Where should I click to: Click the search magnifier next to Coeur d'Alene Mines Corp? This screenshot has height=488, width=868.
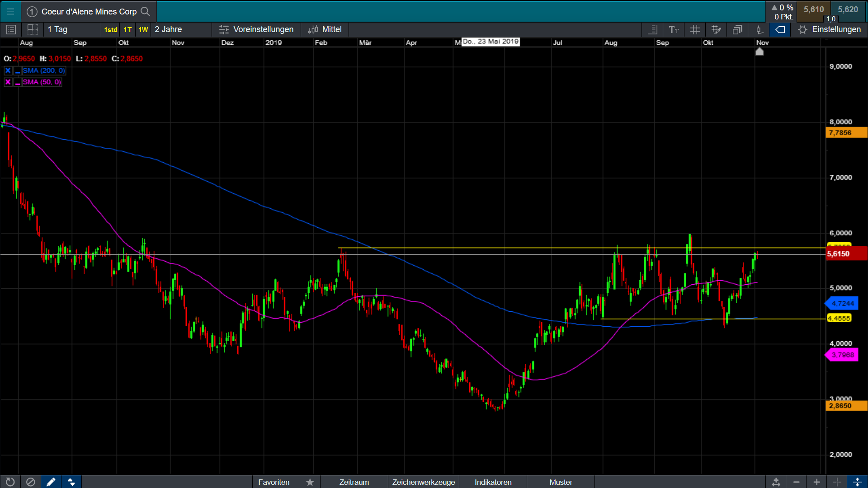coord(145,11)
